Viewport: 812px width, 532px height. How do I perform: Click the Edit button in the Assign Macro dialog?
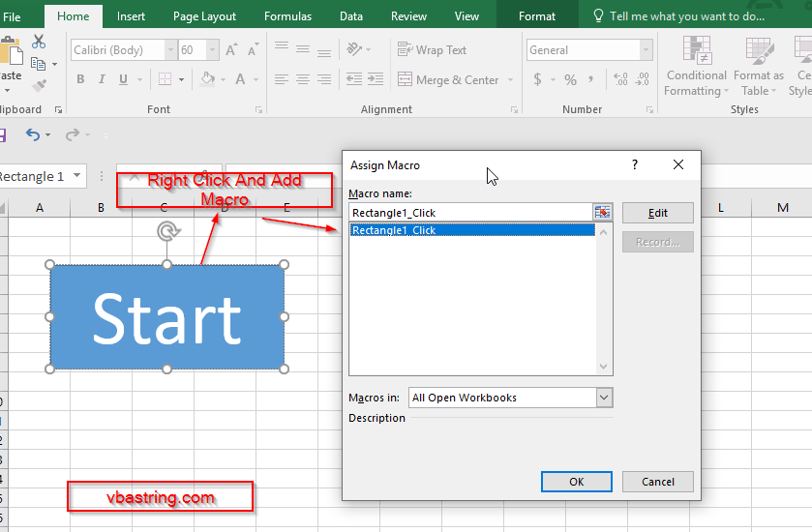coord(657,214)
